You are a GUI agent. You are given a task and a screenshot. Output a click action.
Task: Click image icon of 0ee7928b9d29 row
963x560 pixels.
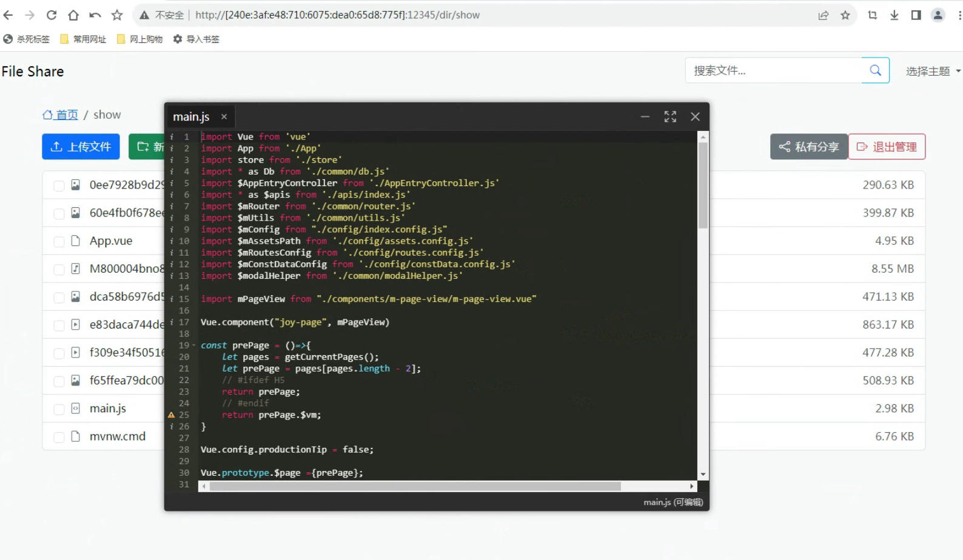[x=76, y=185]
